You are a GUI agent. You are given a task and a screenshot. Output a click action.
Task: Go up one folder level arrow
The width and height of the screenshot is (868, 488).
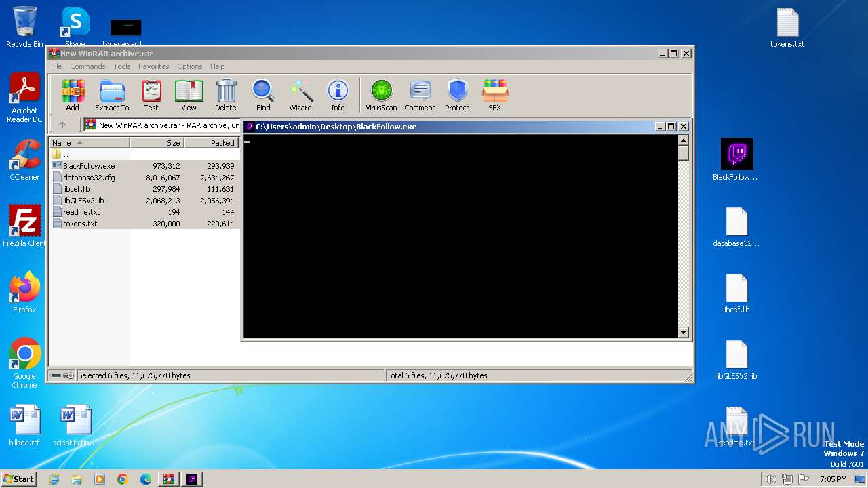coord(62,125)
